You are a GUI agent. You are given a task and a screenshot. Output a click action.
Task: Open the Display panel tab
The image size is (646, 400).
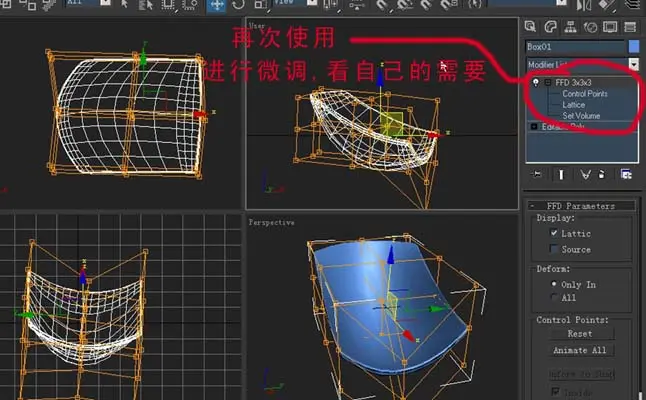click(610, 27)
